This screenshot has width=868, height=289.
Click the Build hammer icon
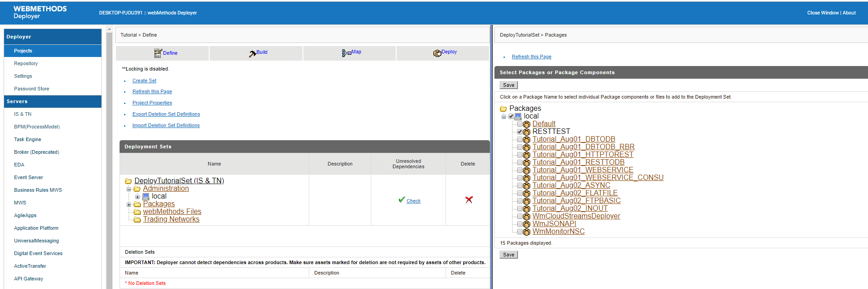pyautogui.click(x=252, y=54)
